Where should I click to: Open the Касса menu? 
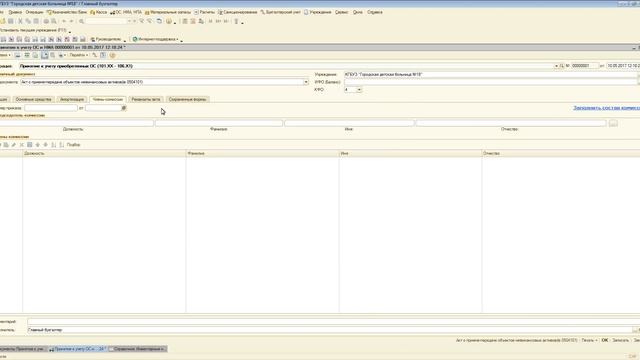[x=98, y=12]
